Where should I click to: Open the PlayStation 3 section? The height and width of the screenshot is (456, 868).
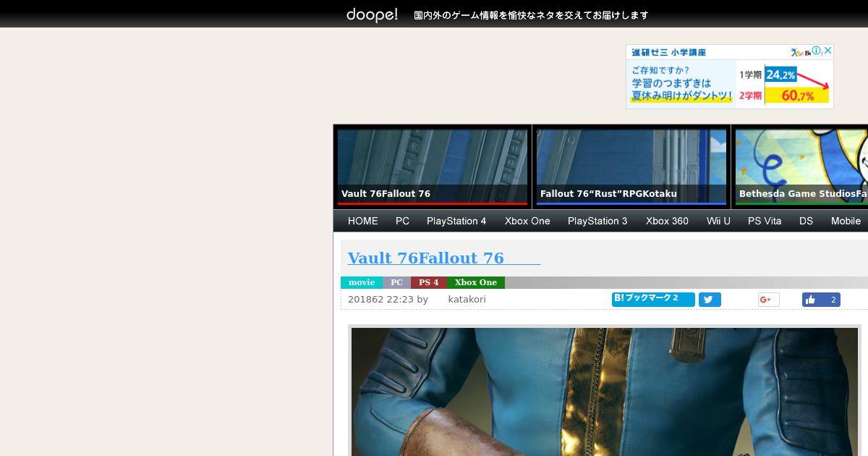pyautogui.click(x=597, y=221)
